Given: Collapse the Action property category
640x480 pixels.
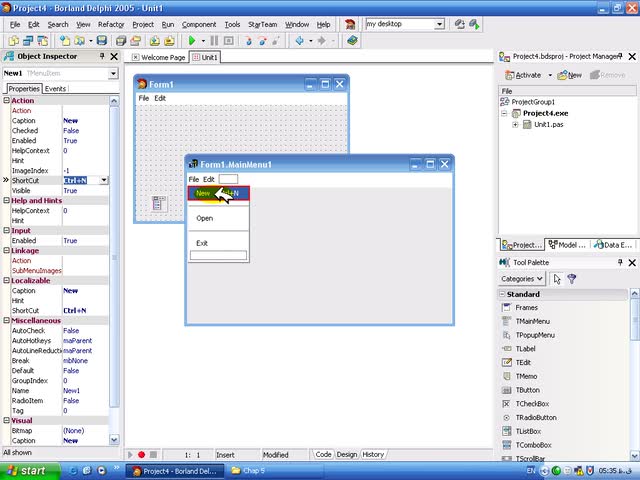Looking at the screenshot, I should (7, 100).
